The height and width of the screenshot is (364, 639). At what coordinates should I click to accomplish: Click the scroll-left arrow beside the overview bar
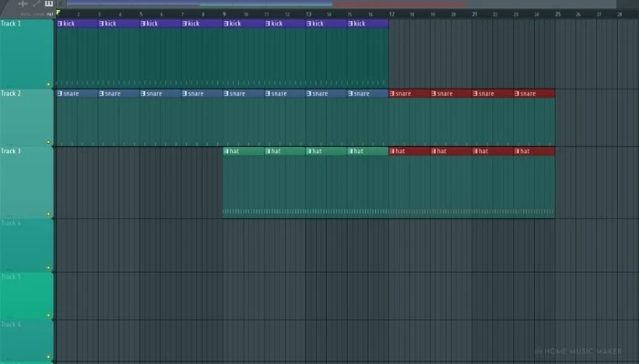61,4
